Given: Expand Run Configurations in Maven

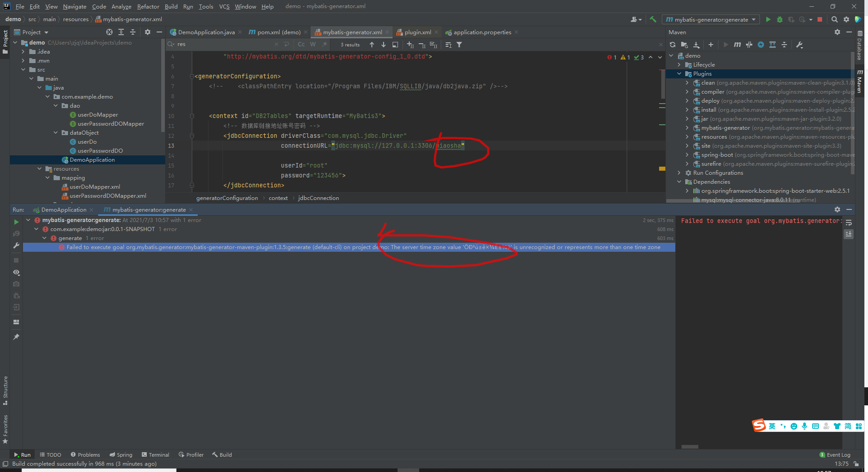Looking at the screenshot, I should pos(679,173).
